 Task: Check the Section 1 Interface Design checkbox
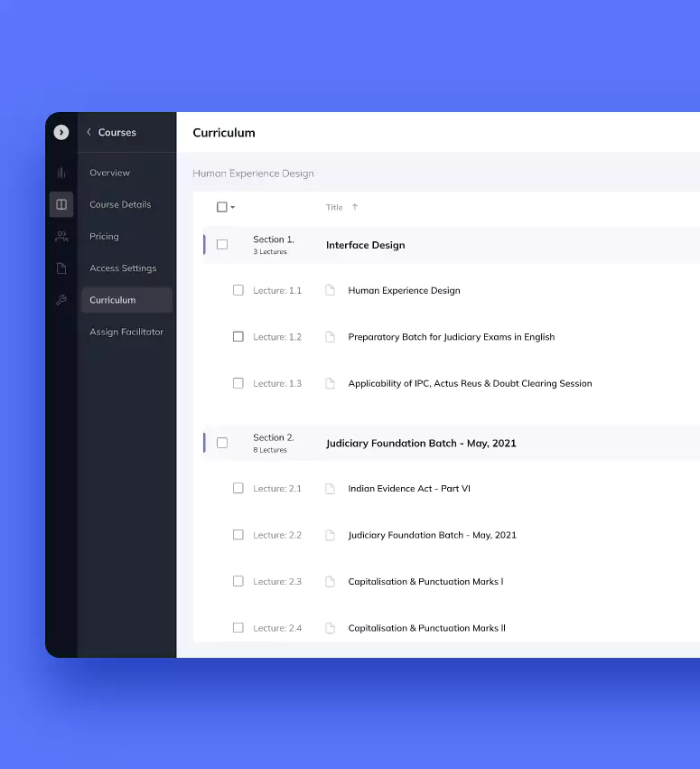coord(222,244)
